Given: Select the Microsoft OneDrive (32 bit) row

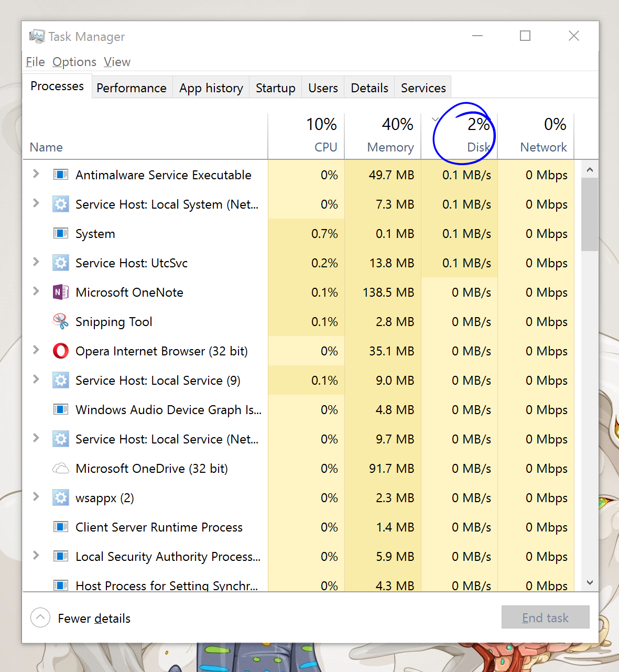Looking at the screenshot, I should point(299,468).
